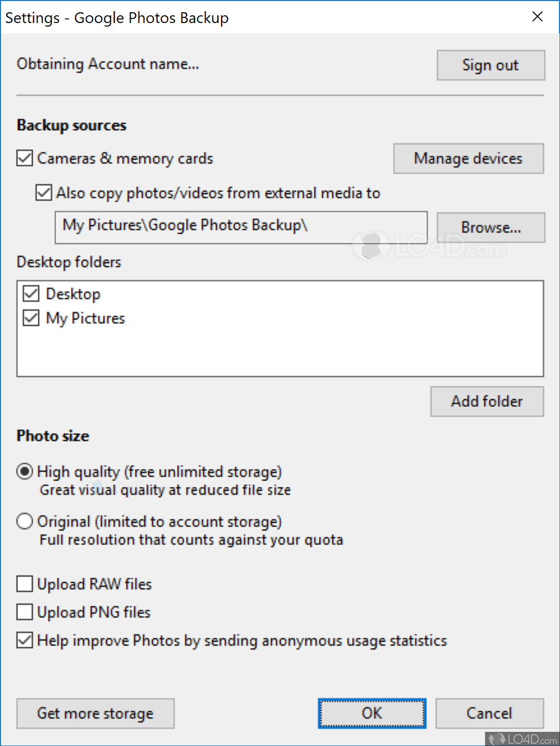Confirm settings with OK
Screen dimensions: 560x746
click(x=371, y=713)
